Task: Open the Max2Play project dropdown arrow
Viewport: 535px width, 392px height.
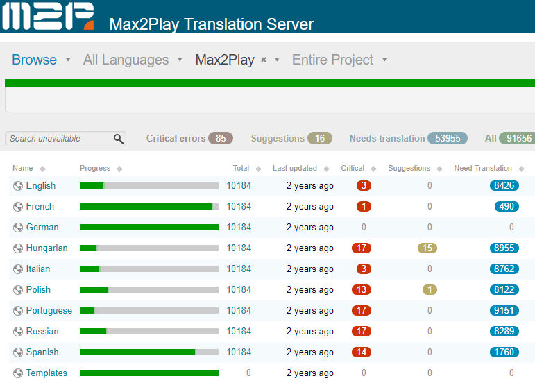Action: coord(277,60)
